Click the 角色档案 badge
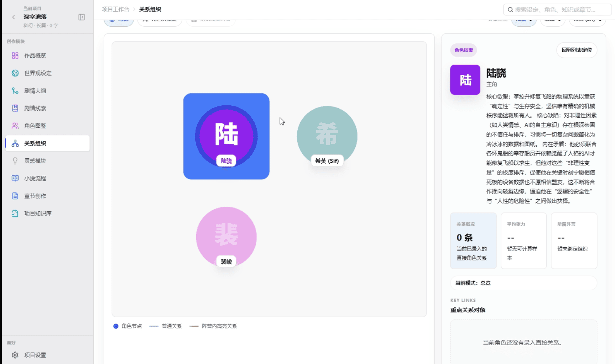The width and height of the screenshot is (615, 364). coord(463,50)
